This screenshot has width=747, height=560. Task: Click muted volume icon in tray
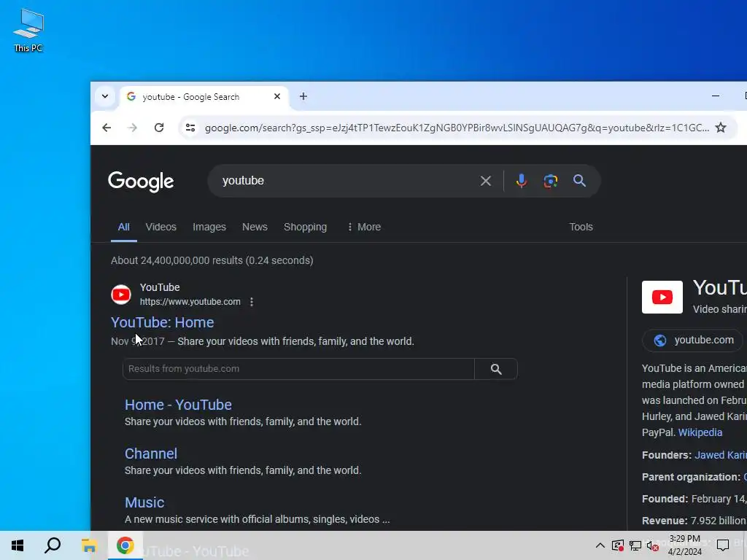[x=653, y=545]
